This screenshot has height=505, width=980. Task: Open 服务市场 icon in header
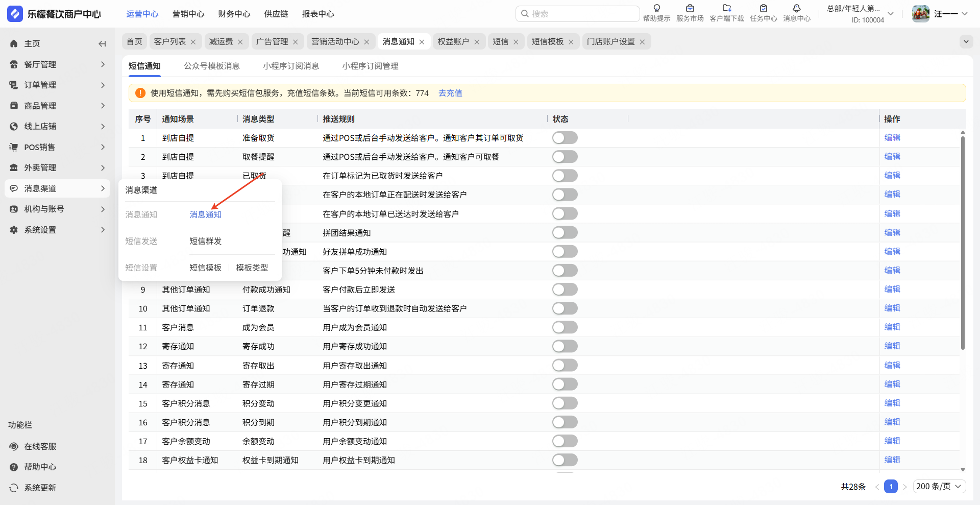[690, 9]
